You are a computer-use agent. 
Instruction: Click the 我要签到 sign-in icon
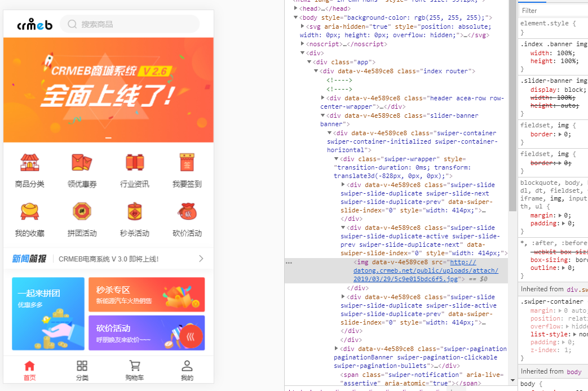tap(187, 163)
